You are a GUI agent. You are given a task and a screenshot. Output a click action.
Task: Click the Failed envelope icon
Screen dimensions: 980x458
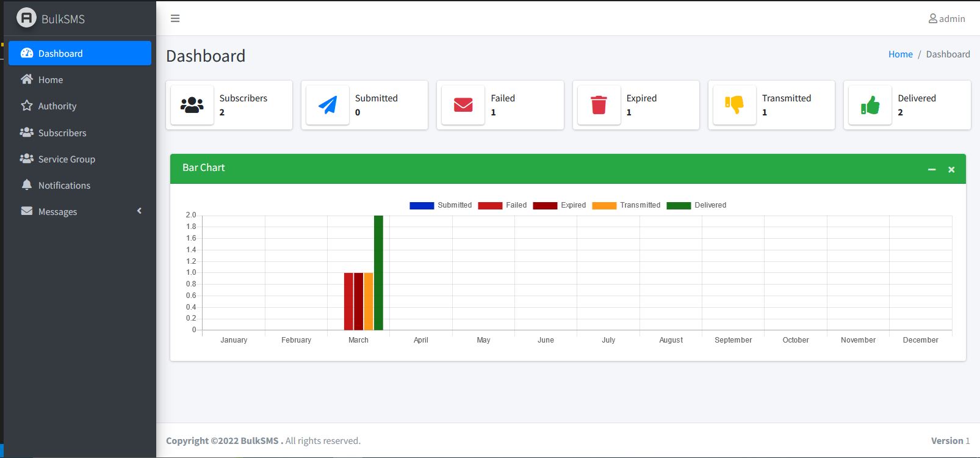coord(463,105)
